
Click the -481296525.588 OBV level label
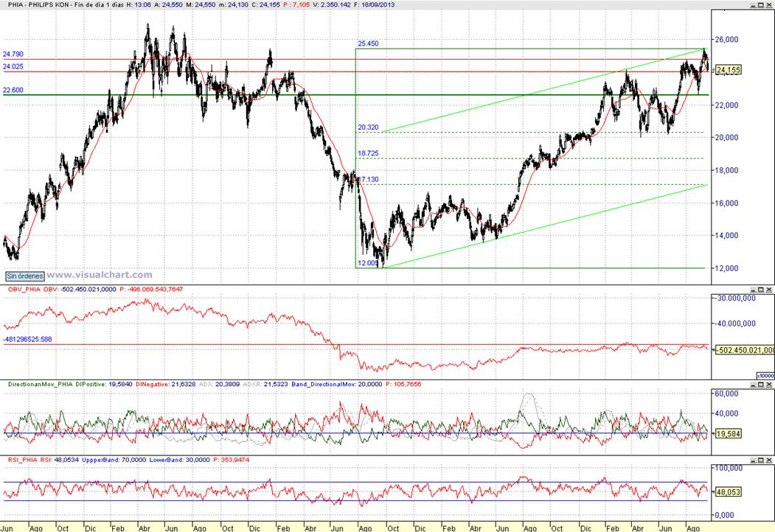pos(28,340)
